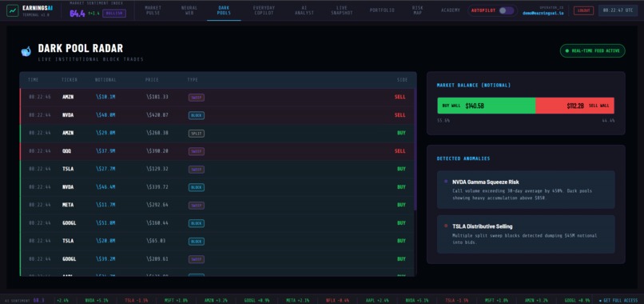Click the $112.2B sell wall value

coord(575,106)
